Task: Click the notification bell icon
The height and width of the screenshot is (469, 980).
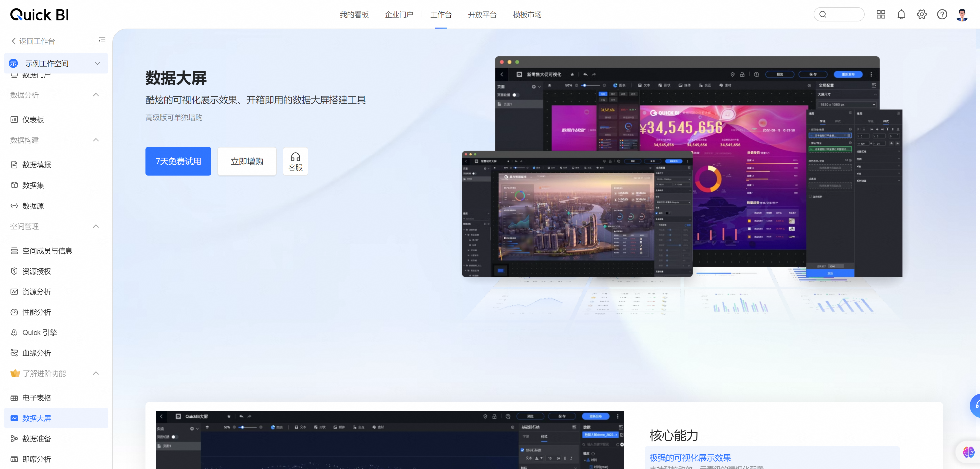Action: pyautogui.click(x=901, y=15)
